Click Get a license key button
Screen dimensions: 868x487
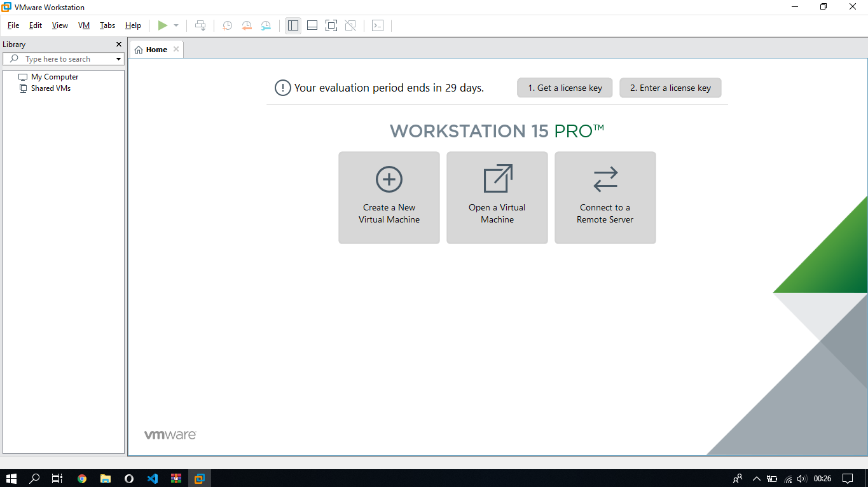pos(565,88)
